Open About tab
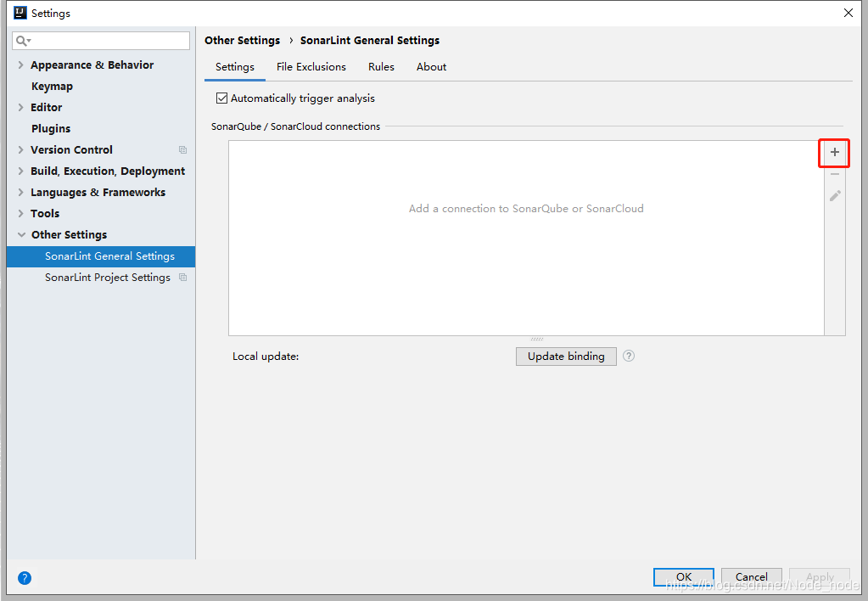Screen dimensions: 868x601 [431, 67]
